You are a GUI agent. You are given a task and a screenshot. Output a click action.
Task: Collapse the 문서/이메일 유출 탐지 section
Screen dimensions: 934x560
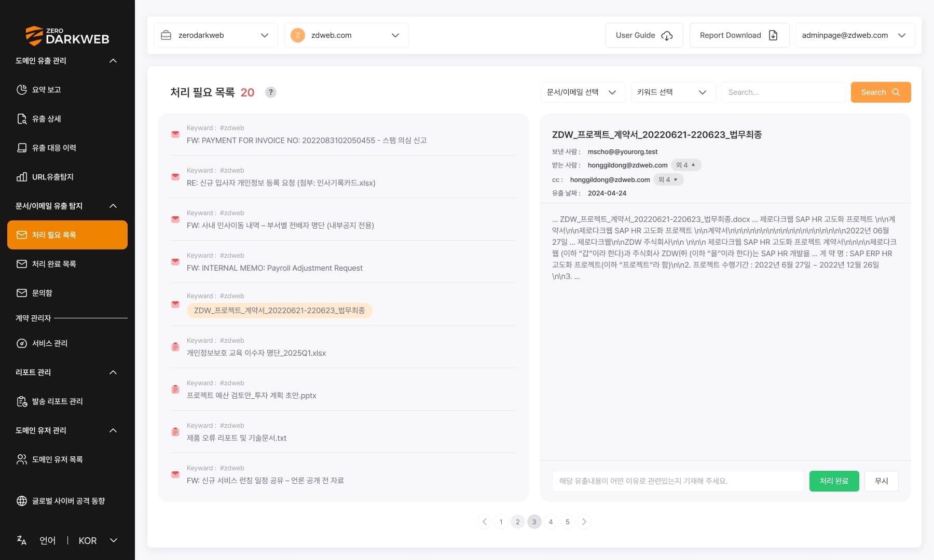click(x=113, y=206)
